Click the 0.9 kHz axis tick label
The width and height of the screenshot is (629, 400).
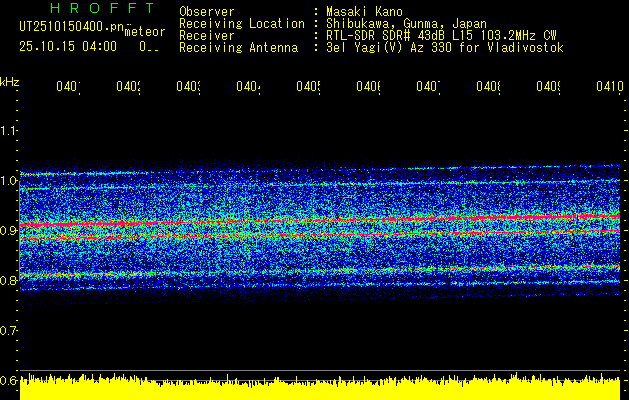(x=10, y=230)
